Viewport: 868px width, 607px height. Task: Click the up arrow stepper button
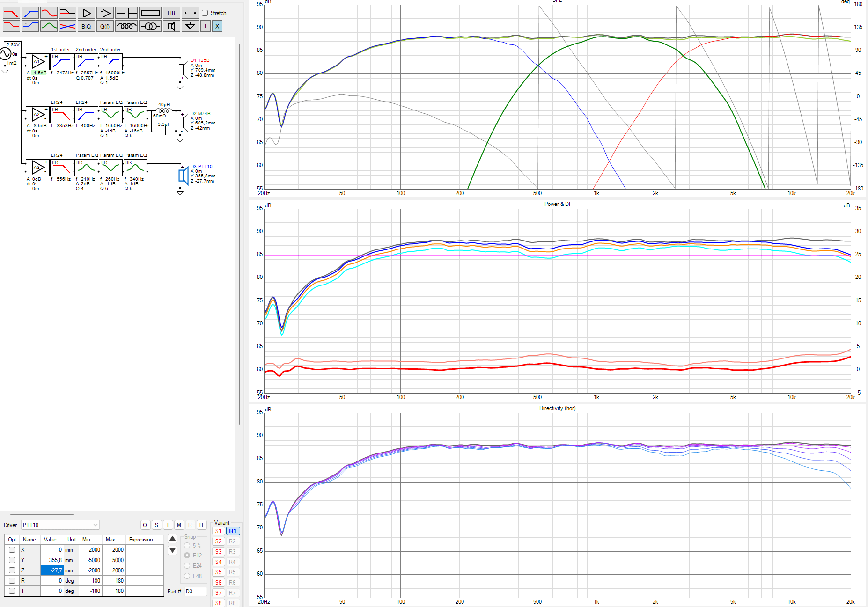tap(172, 539)
